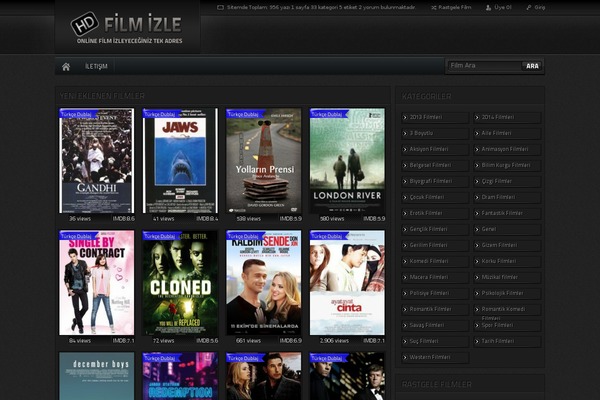Select the Korku Filmleri category
The height and width of the screenshot is (400, 600).
[x=507, y=261]
